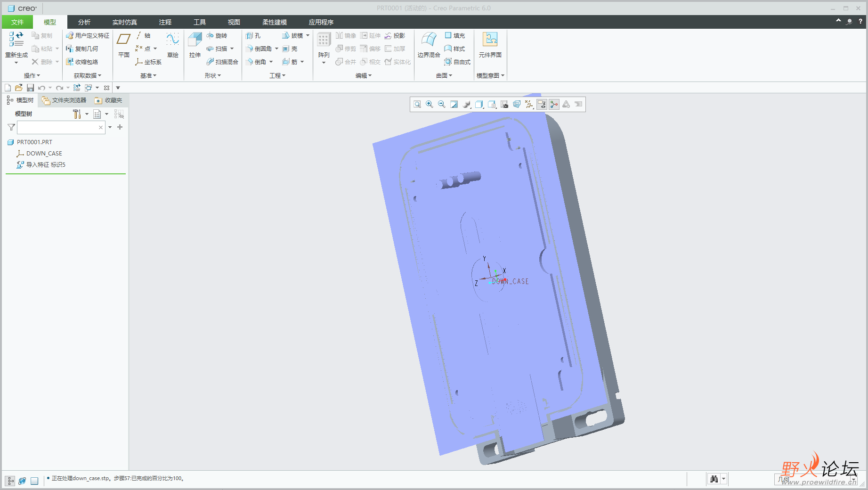Open the 收藏夹 tab

(109, 100)
